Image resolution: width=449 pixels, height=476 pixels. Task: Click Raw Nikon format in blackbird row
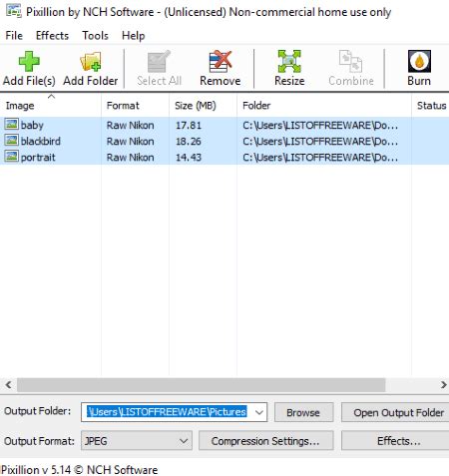(130, 141)
